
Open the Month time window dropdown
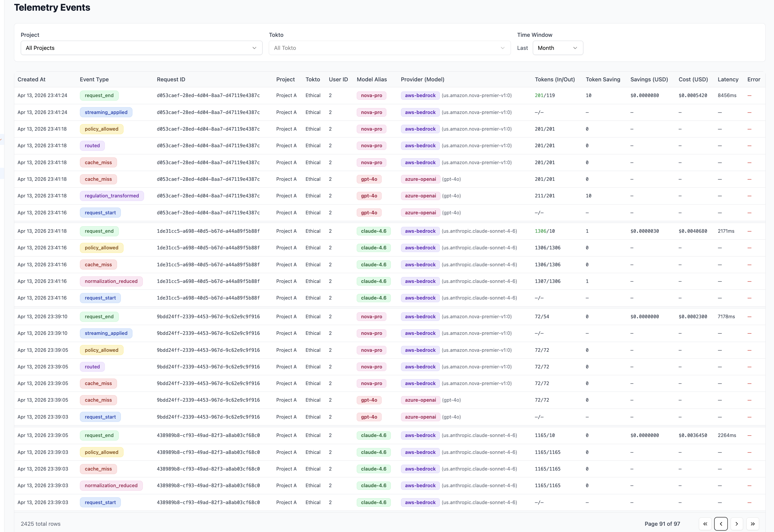[557, 48]
